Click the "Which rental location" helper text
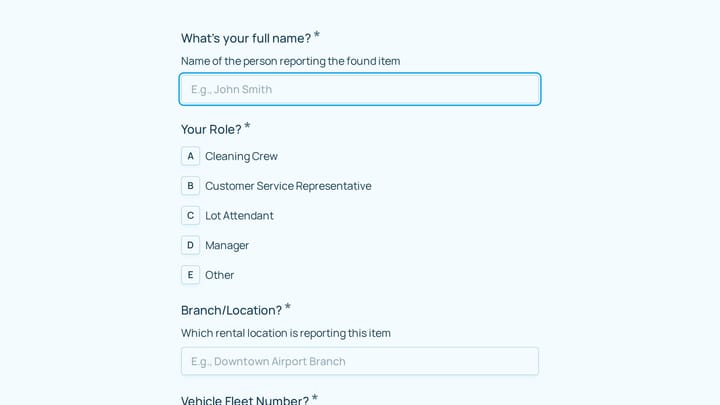The image size is (720, 405). (286, 333)
